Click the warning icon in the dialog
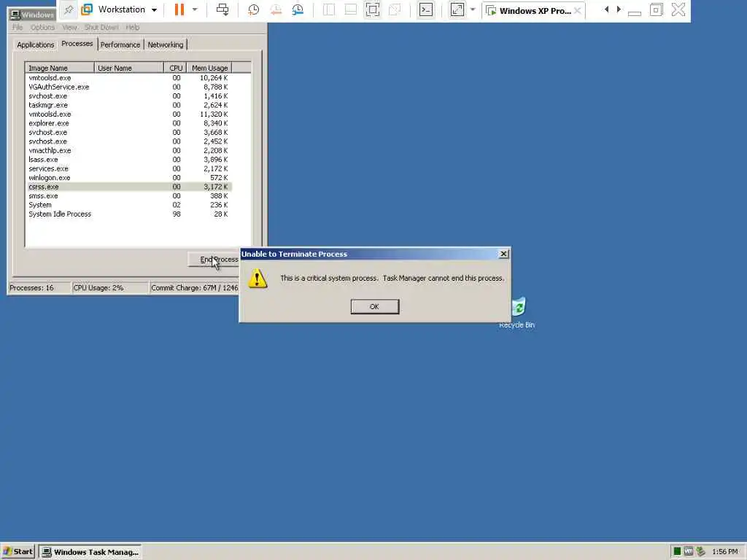This screenshot has width=747, height=560. click(x=258, y=279)
